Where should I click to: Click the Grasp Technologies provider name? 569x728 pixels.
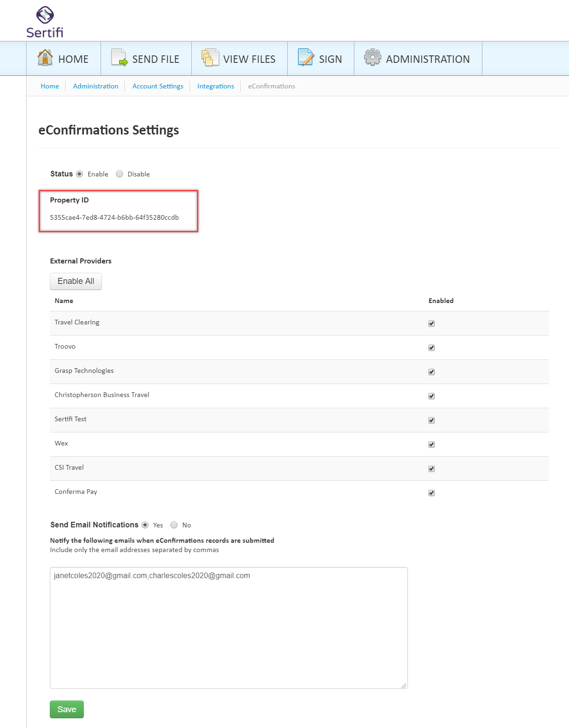point(84,371)
